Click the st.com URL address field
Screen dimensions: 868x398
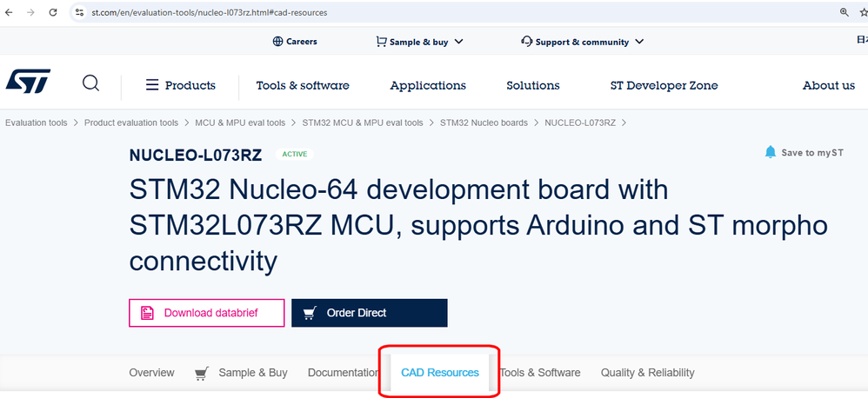pos(210,12)
